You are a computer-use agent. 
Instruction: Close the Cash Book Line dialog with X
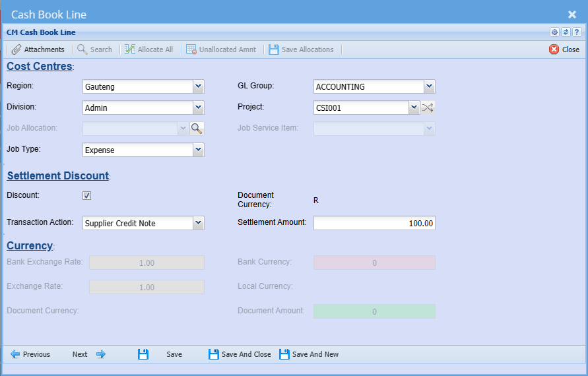pos(572,15)
